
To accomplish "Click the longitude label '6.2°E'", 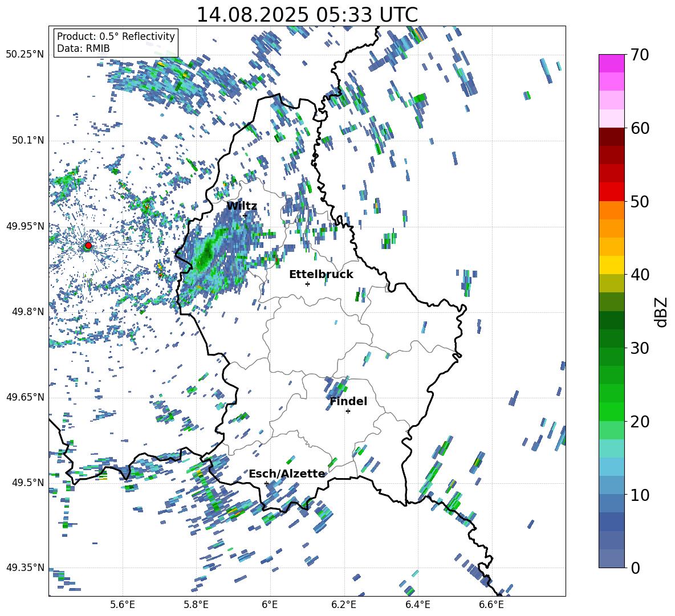I will (x=344, y=605).
